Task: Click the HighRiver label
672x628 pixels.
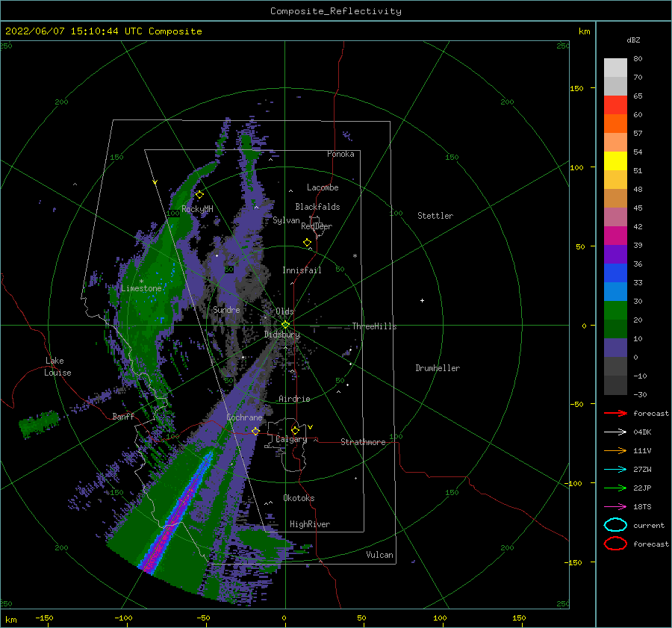Action: 310,524
